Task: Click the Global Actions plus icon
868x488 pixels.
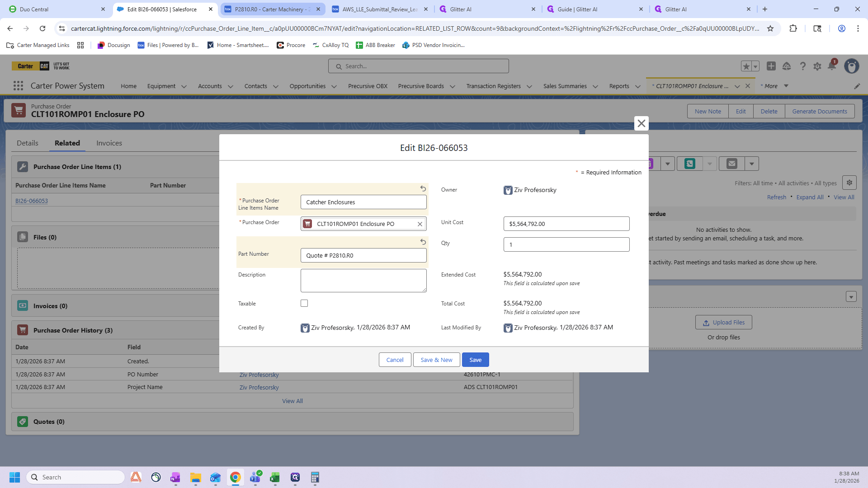Action: point(771,66)
